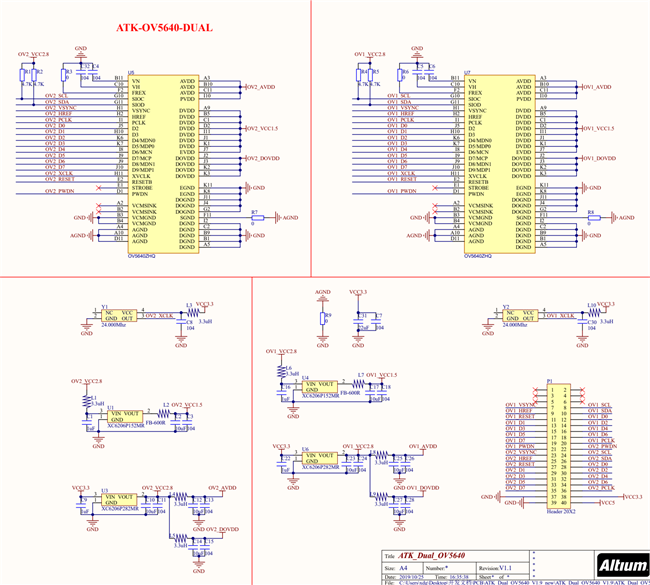Select regulator U6 XC6206P282MR
The width and height of the screenshot is (650, 585).
(320, 458)
